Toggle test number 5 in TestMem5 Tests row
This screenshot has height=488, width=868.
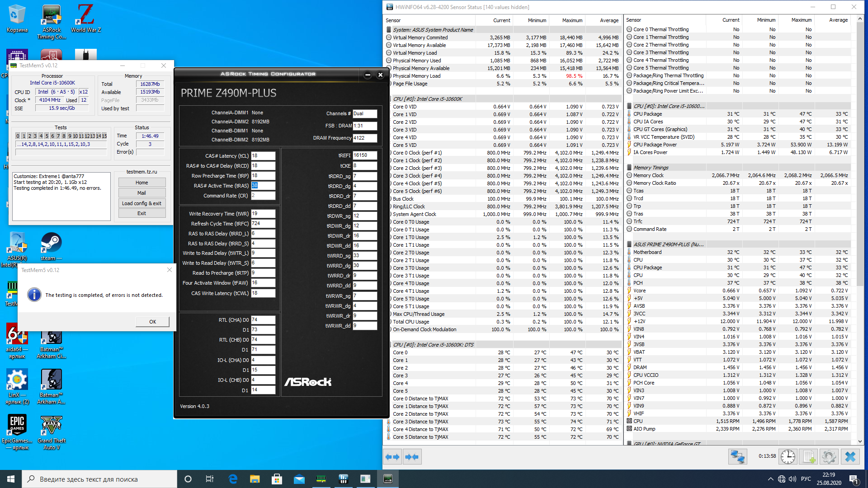(x=47, y=136)
